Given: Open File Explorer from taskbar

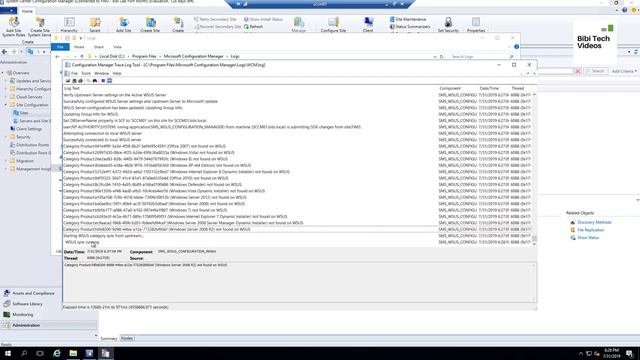Looking at the screenshot, I should click(73, 353).
